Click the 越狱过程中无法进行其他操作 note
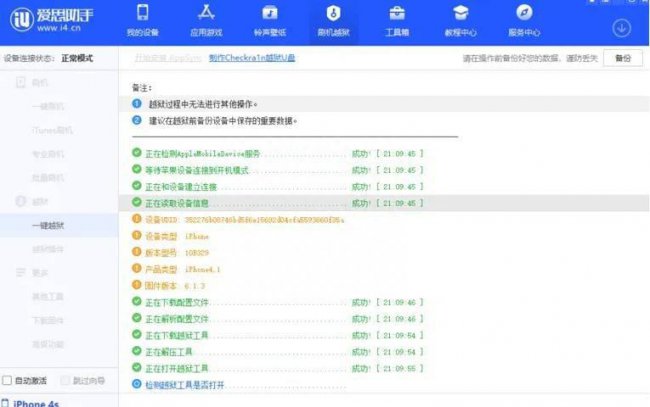 [203, 104]
